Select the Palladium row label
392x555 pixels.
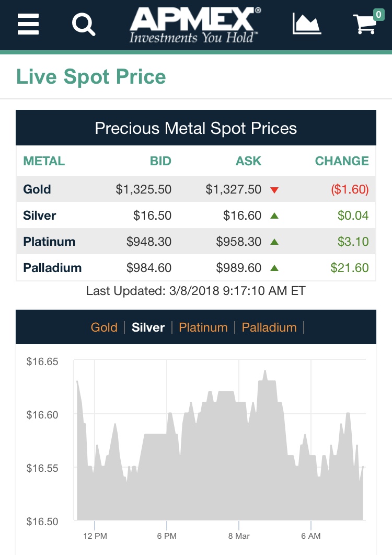(52, 268)
